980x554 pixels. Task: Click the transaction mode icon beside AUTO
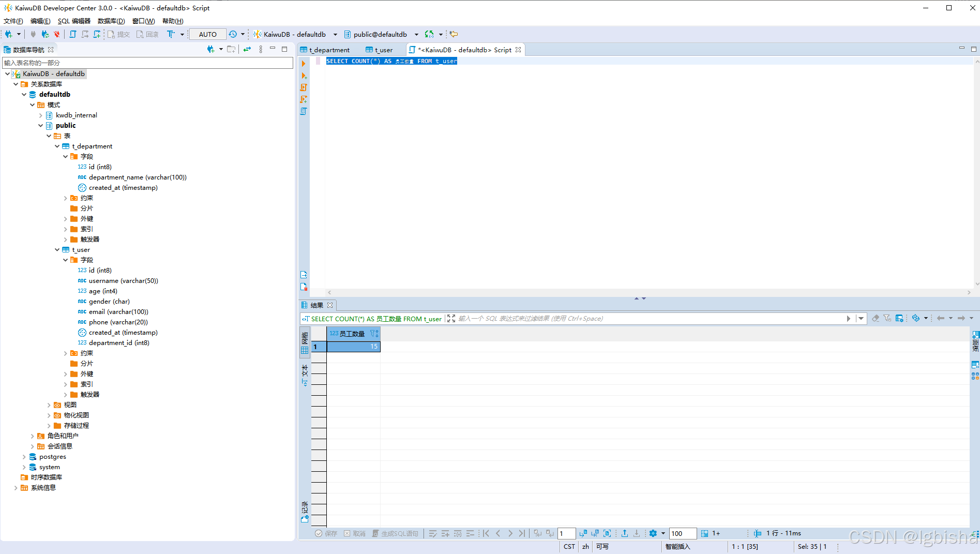pyautogui.click(x=171, y=34)
